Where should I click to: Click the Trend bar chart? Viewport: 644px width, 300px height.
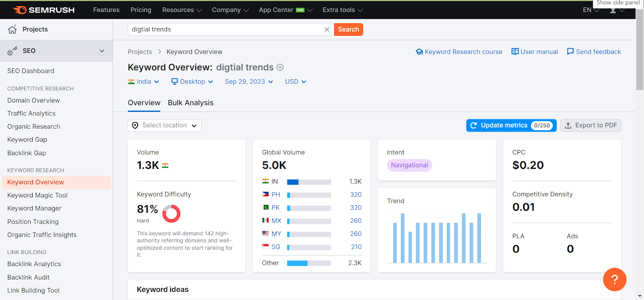coord(437,238)
